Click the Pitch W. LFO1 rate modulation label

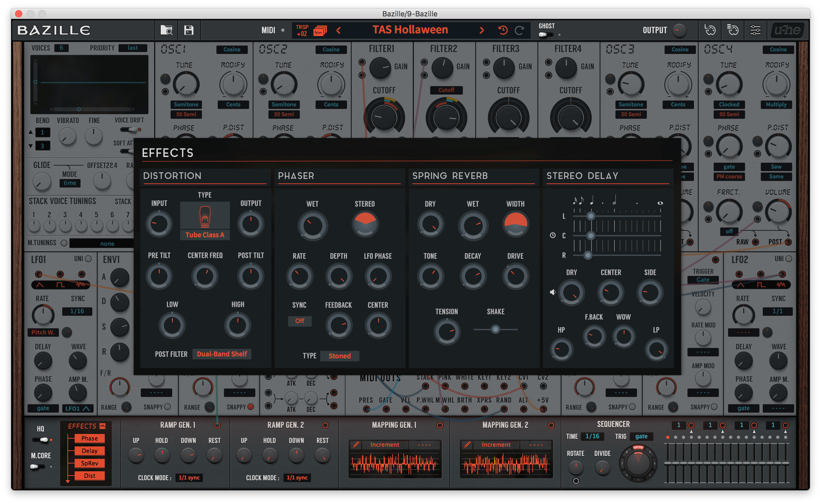(43, 332)
